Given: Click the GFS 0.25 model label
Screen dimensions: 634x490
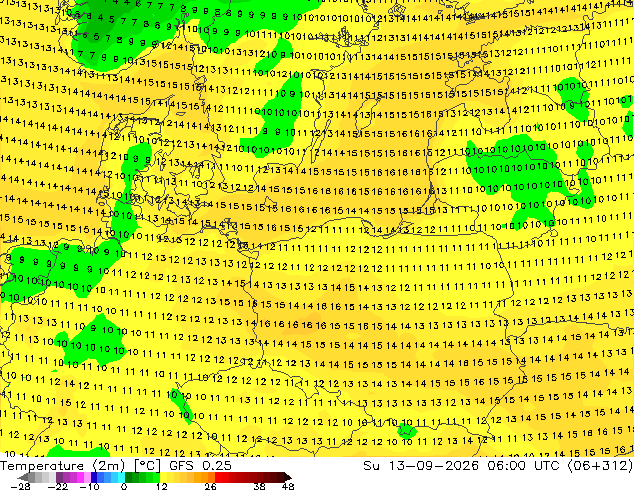Looking at the screenshot, I should 200,466.
